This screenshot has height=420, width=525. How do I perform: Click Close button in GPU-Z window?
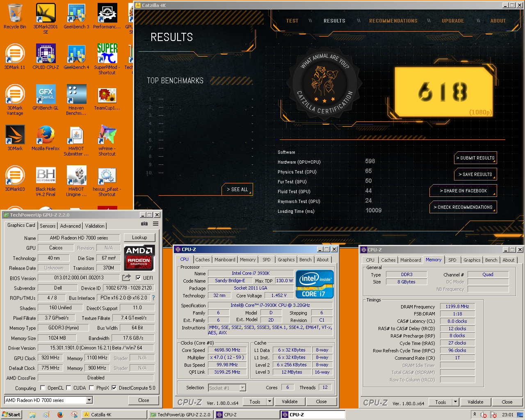(144, 400)
